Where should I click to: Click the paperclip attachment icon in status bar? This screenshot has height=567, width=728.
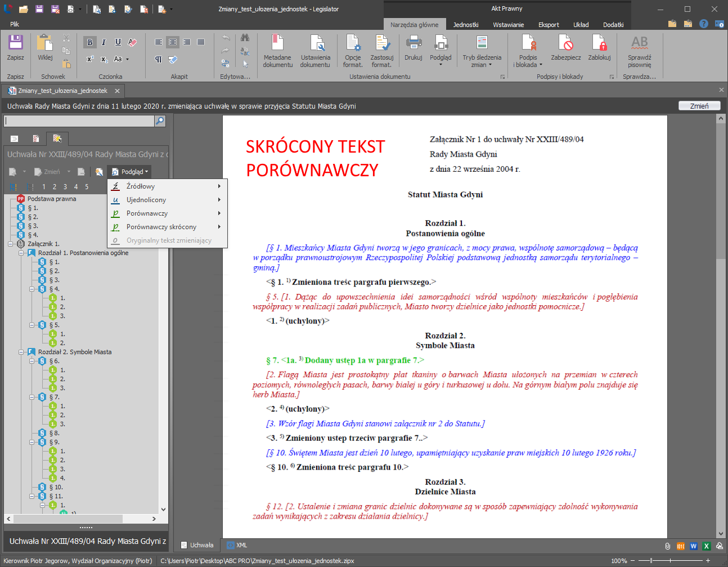point(667,546)
